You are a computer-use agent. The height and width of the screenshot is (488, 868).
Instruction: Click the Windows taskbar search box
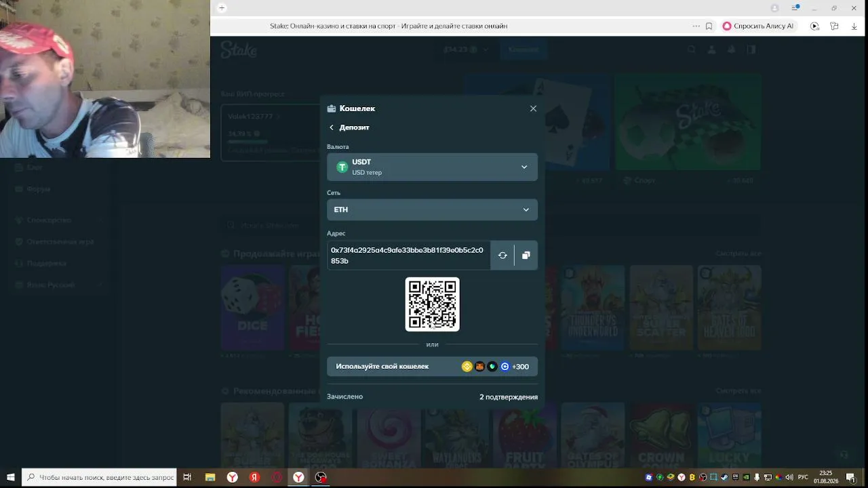100,477
